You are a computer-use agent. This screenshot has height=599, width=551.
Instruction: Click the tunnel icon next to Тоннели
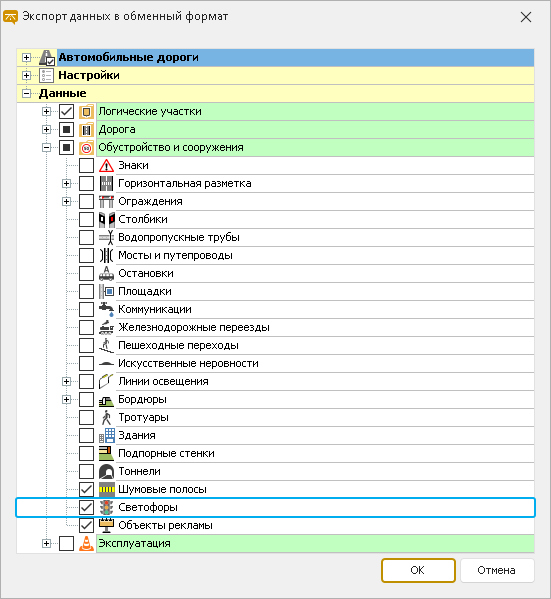(106, 471)
